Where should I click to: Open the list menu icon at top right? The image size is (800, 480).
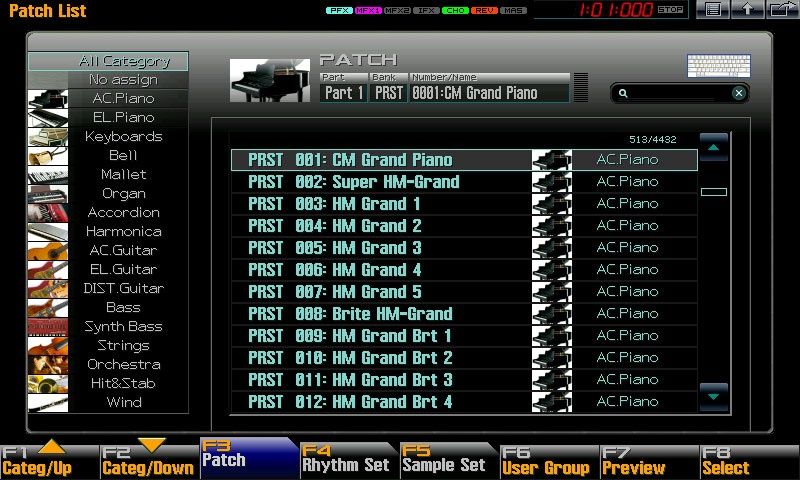(x=713, y=9)
